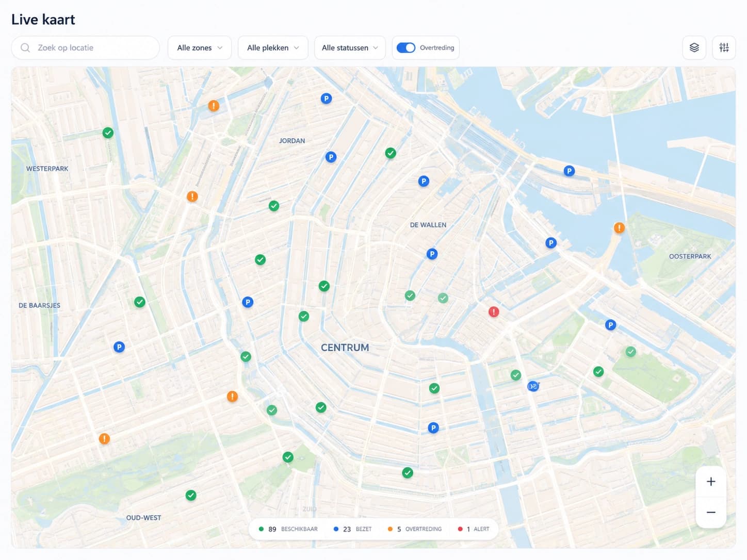
Task: Select the blue P marker on the station waterfront
Action: 569,171
